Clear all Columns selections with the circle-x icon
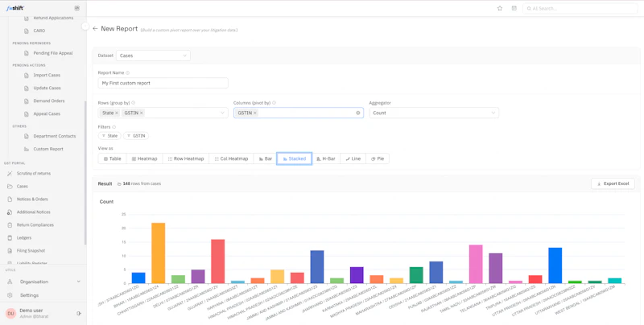Viewport: 644px width, 325px height. click(x=357, y=113)
